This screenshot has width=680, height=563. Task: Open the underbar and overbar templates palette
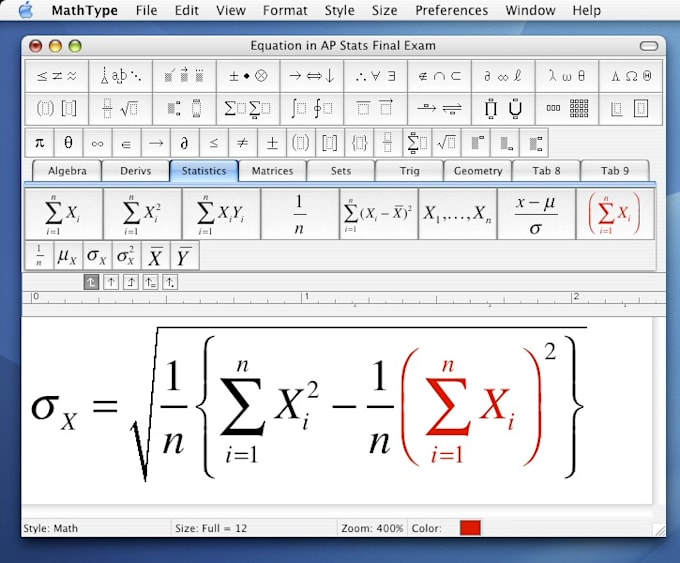(376, 108)
